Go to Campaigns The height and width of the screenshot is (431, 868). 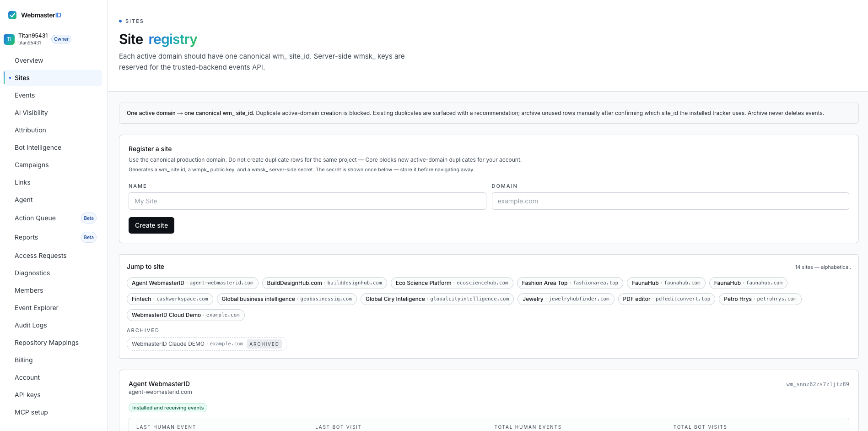pyautogui.click(x=53, y=165)
